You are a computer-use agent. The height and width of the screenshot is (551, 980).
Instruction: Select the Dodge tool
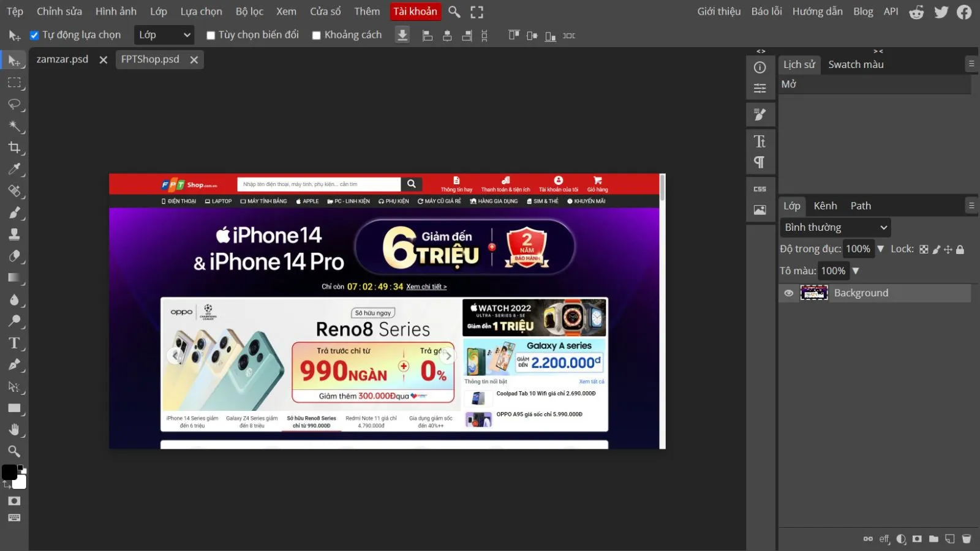[14, 321]
